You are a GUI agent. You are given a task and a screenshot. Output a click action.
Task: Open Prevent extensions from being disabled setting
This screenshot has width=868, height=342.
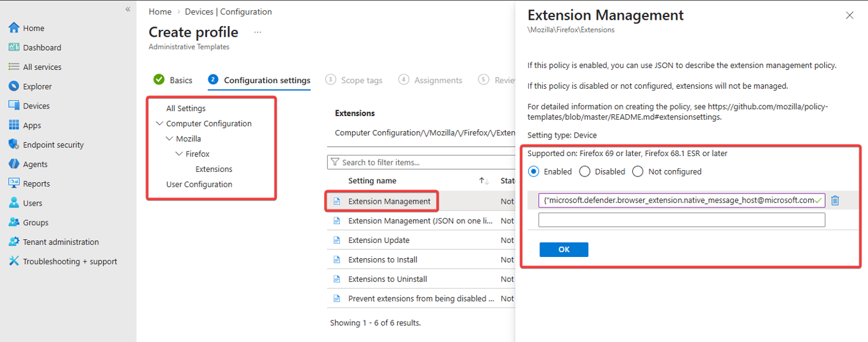pyautogui.click(x=421, y=298)
